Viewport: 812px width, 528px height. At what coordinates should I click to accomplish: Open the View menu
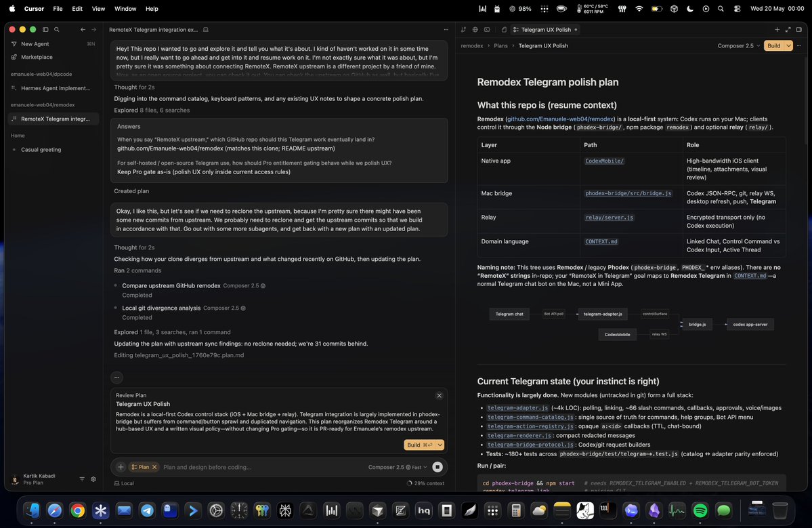click(98, 9)
